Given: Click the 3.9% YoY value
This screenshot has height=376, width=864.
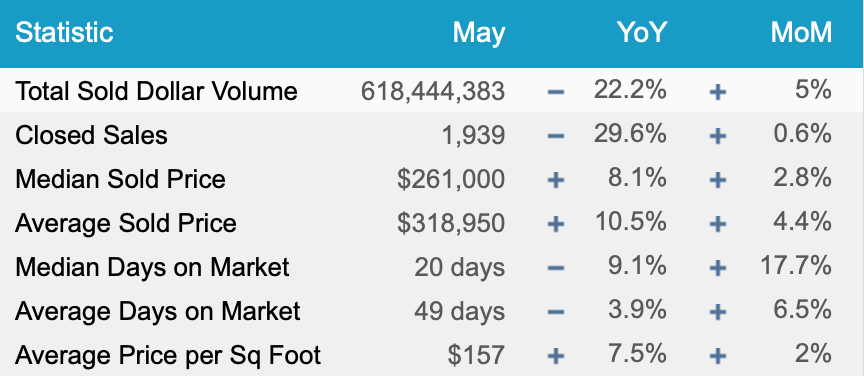Looking at the screenshot, I should [638, 310].
